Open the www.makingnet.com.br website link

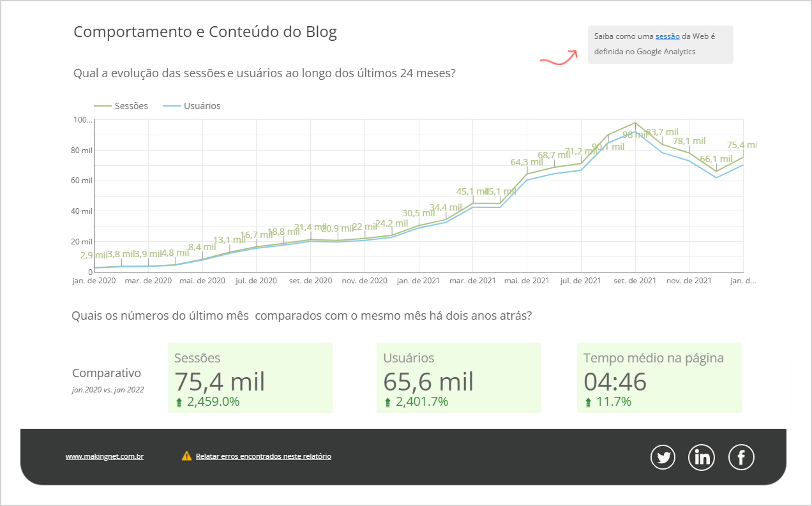pos(103,456)
